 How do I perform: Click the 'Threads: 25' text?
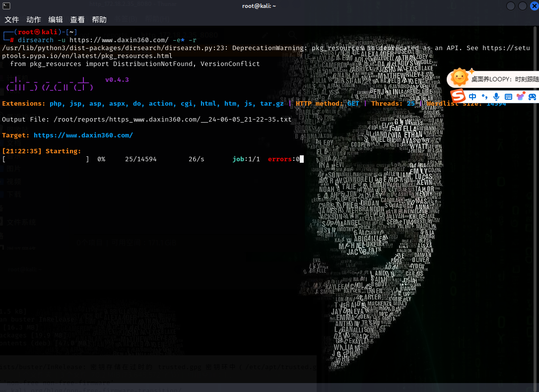click(393, 103)
